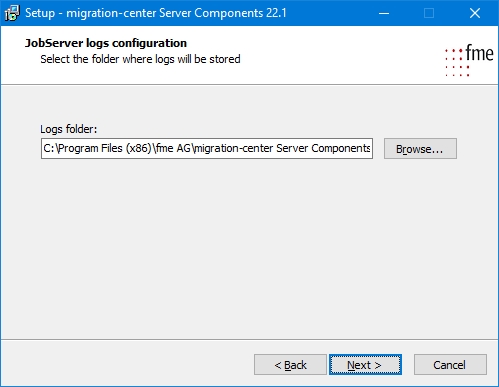The height and width of the screenshot is (387, 499).
Task: Click the window title 'Setup - migration-center Server Components 22.1'
Action: point(156,13)
